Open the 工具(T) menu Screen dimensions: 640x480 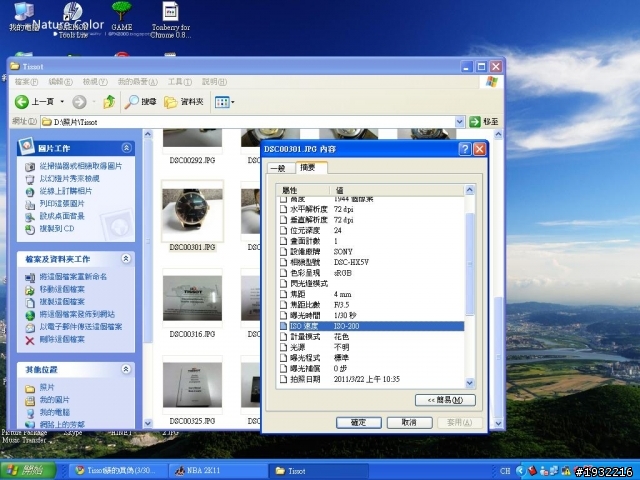coord(180,82)
